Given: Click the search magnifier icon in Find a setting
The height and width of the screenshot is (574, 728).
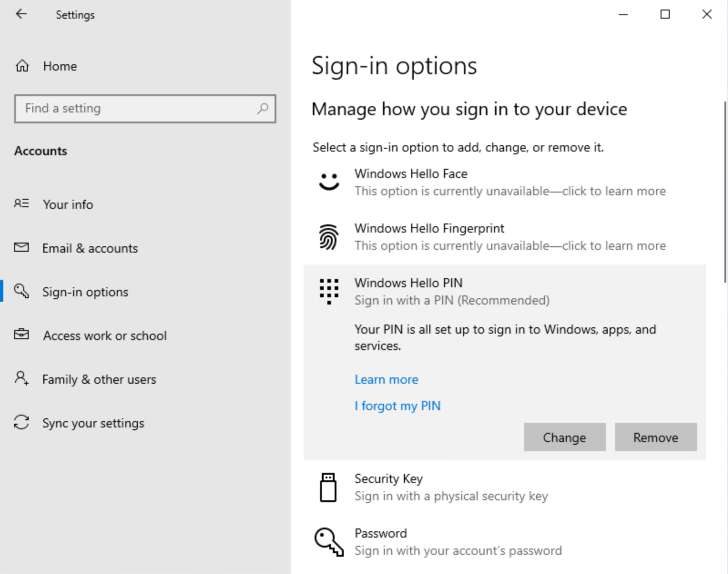Looking at the screenshot, I should (262, 108).
